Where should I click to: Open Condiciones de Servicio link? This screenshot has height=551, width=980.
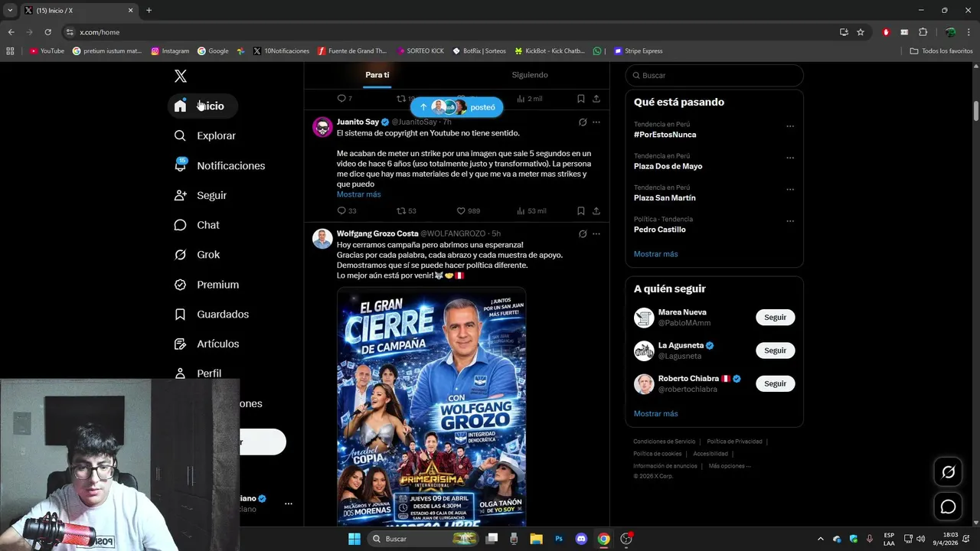coord(664,442)
